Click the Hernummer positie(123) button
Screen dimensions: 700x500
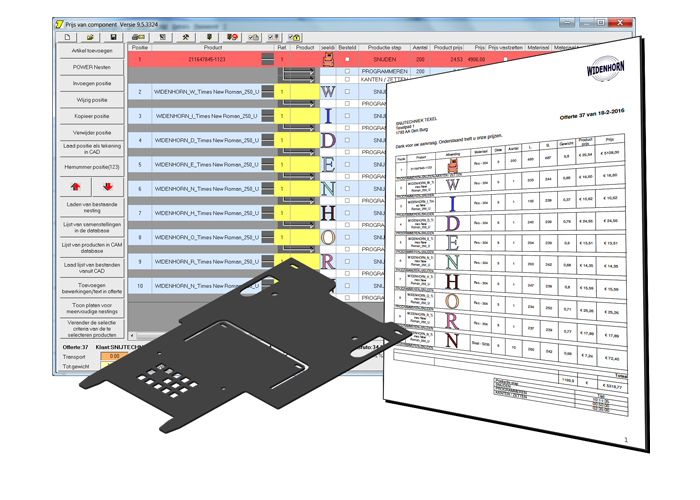tap(92, 167)
